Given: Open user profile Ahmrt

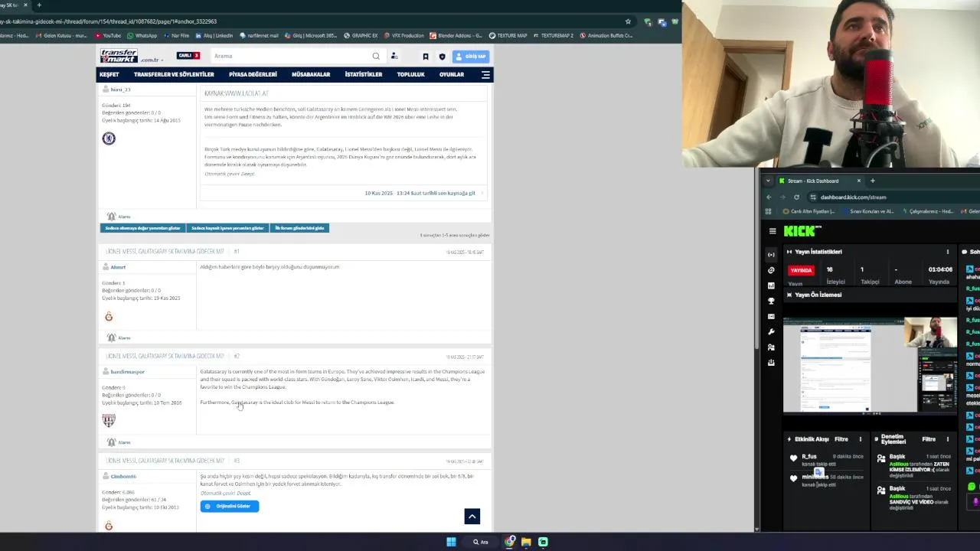Looking at the screenshot, I should tap(118, 267).
